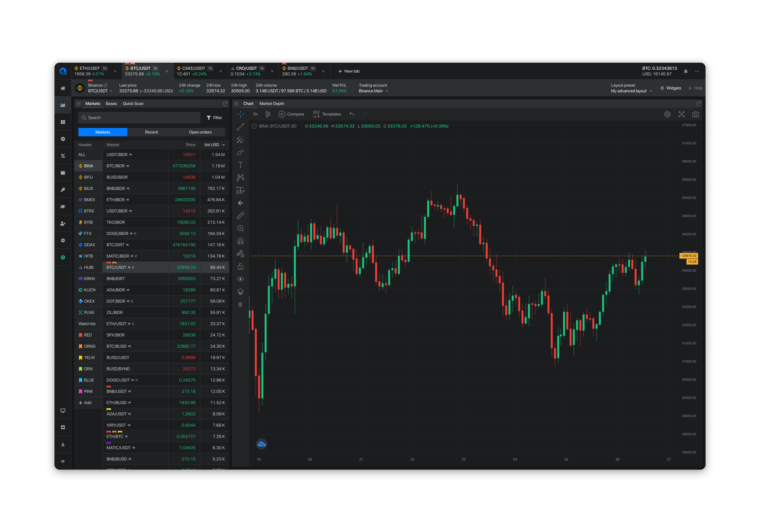Viewport: 760px width, 532px height.
Task: Click the New tab button
Action: point(349,71)
